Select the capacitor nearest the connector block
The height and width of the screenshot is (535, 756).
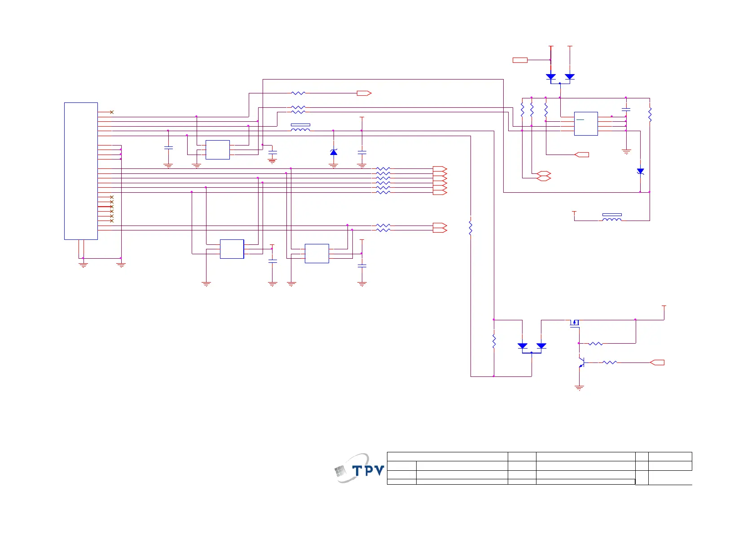tap(168, 147)
